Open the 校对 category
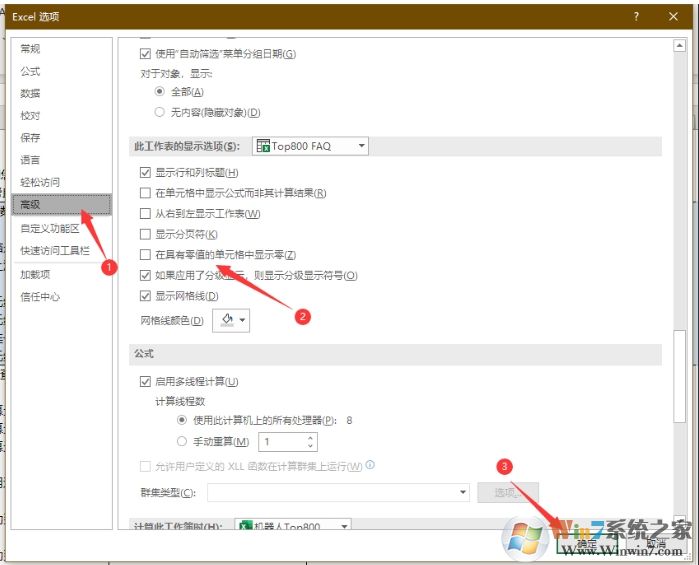699x565 pixels. (x=30, y=115)
